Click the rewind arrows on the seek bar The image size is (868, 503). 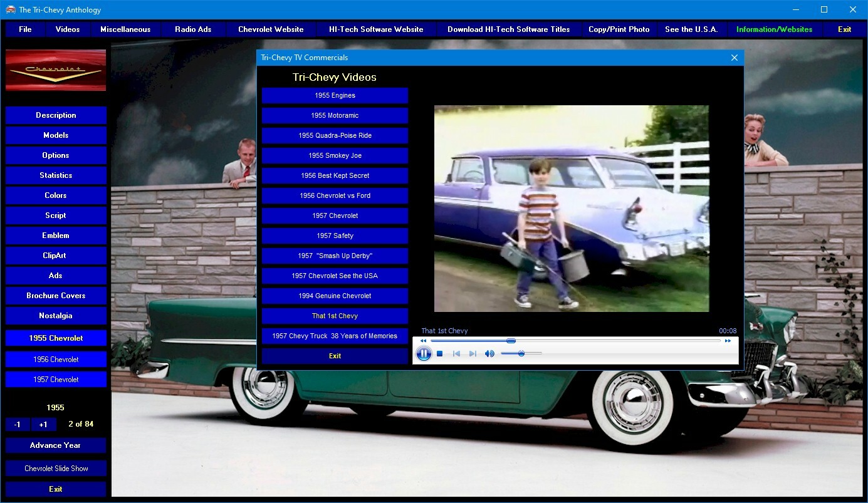423,341
